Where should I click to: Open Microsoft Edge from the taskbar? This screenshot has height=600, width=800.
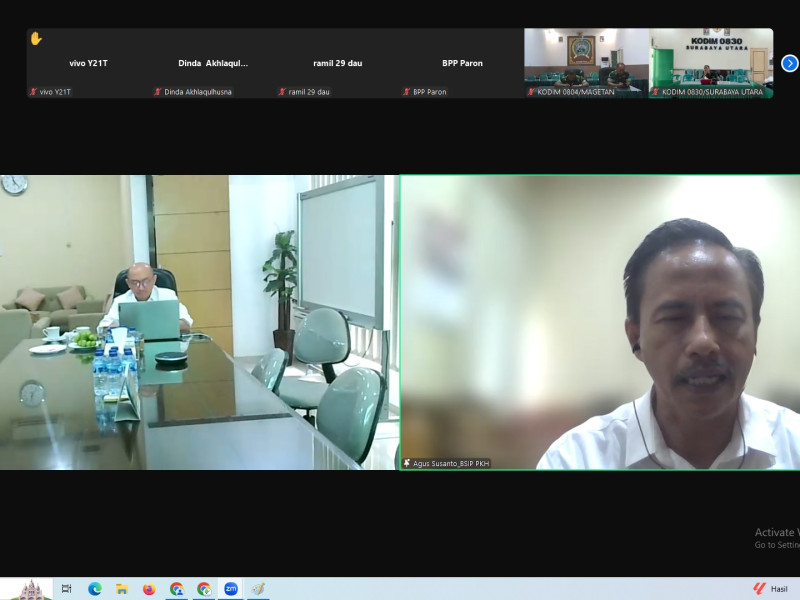pos(95,589)
